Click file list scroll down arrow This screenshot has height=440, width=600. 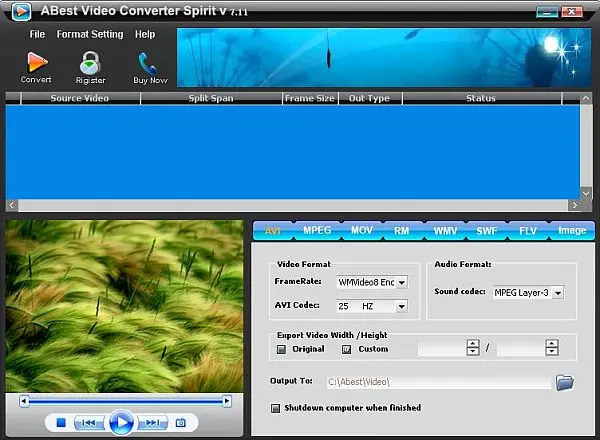(586, 193)
